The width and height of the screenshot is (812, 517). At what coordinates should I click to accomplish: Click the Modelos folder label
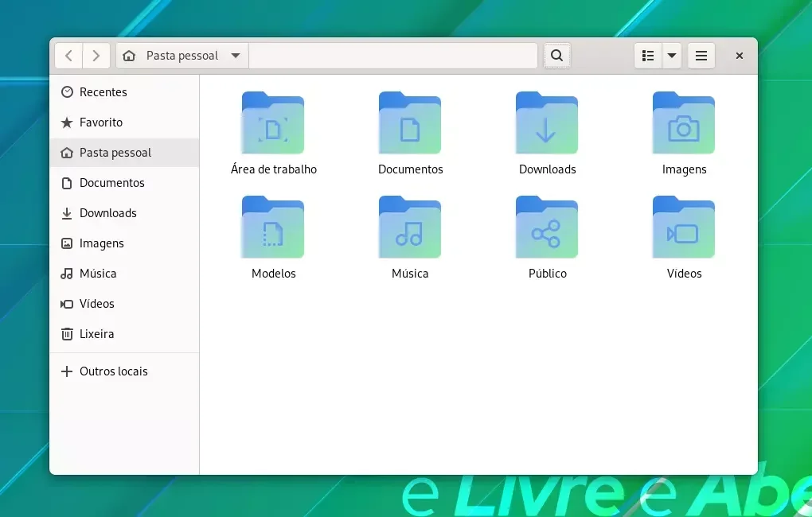(273, 274)
